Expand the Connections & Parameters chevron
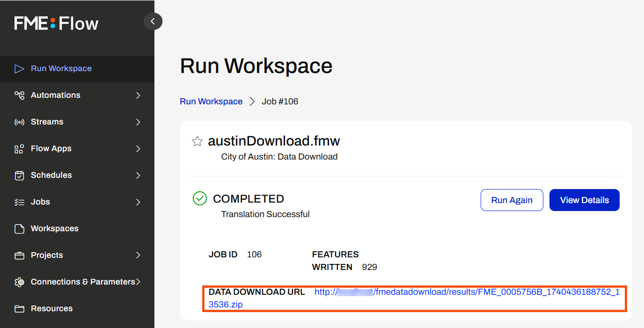The image size is (644, 328). click(138, 282)
